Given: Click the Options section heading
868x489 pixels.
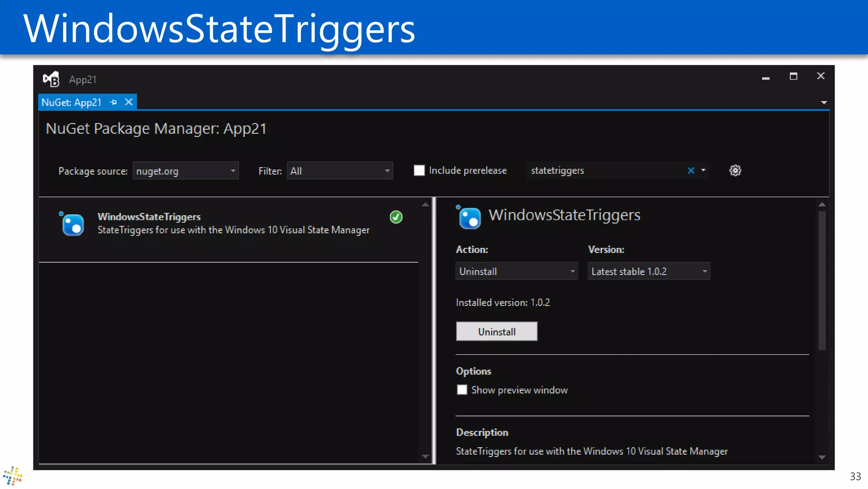Looking at the screenshot, I should (x=473, y=371).
